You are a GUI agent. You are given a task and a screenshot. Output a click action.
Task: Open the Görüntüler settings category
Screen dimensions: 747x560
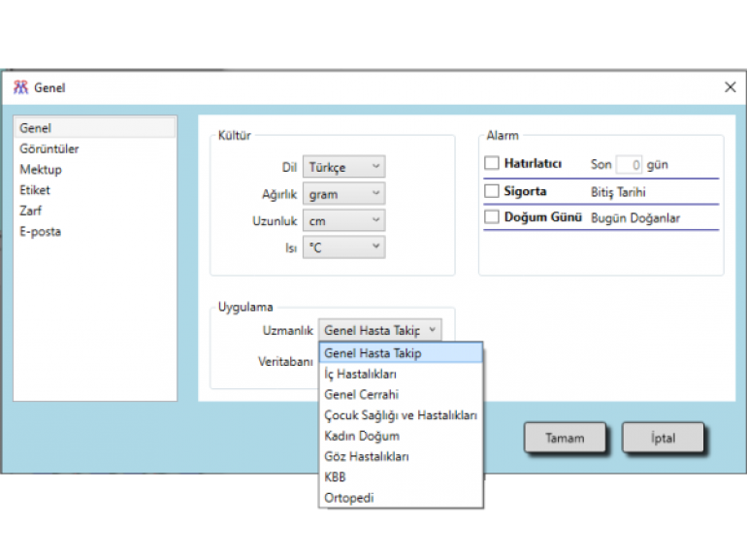95,148
